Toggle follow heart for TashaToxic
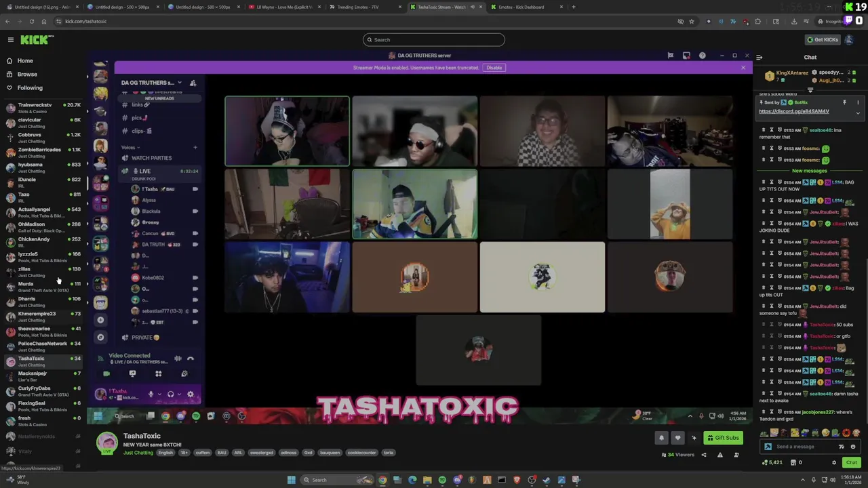868x488 pixels. tap(677, 438)
